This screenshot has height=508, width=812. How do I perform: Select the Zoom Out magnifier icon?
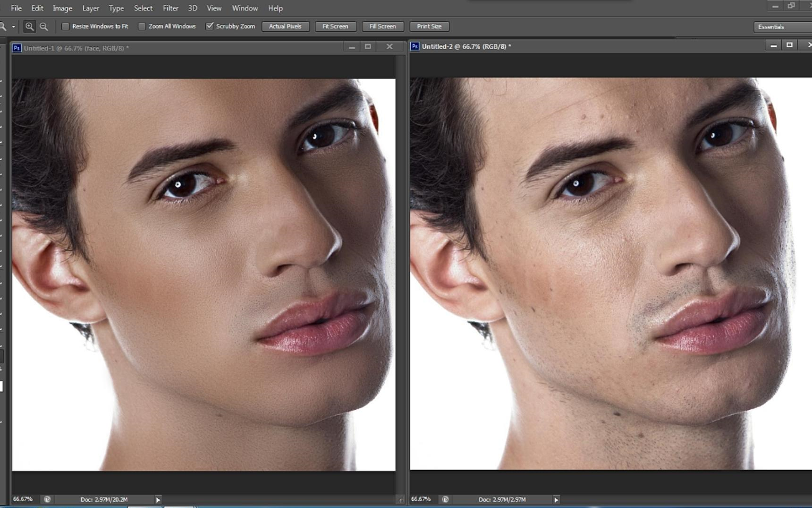click(44, 26)
